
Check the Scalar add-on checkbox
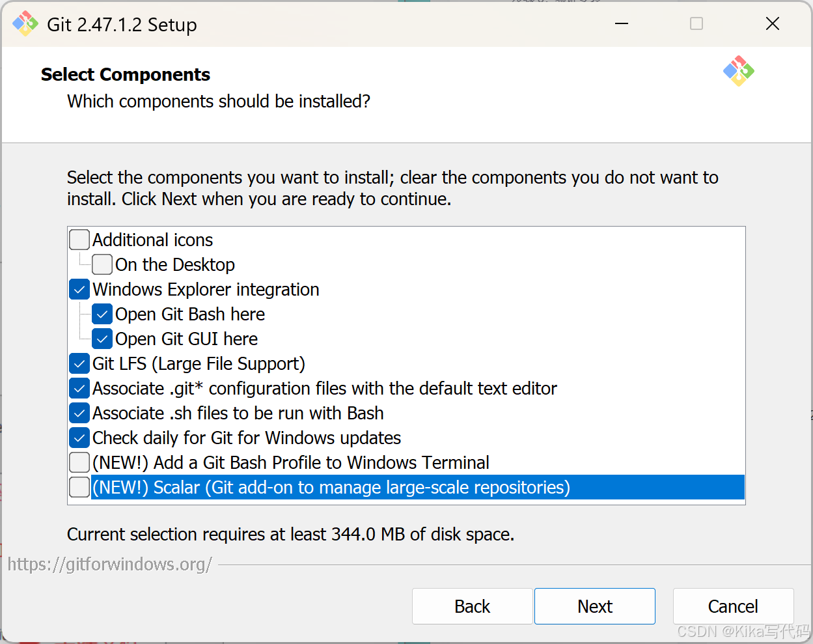tap(79, 487)
